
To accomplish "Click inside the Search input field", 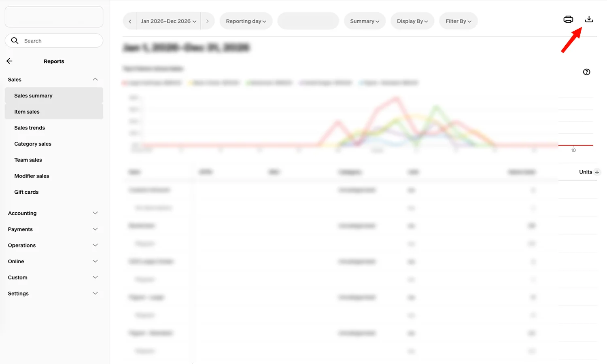I will tap(57, 40).
